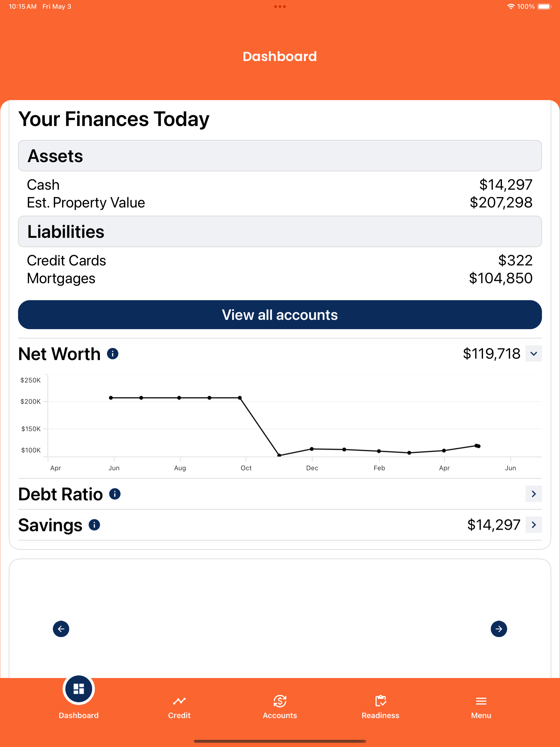The image size is (560, 747).
Task: Tap the Cash asset row
Action: pyautogui.click(x=280, y=185)
